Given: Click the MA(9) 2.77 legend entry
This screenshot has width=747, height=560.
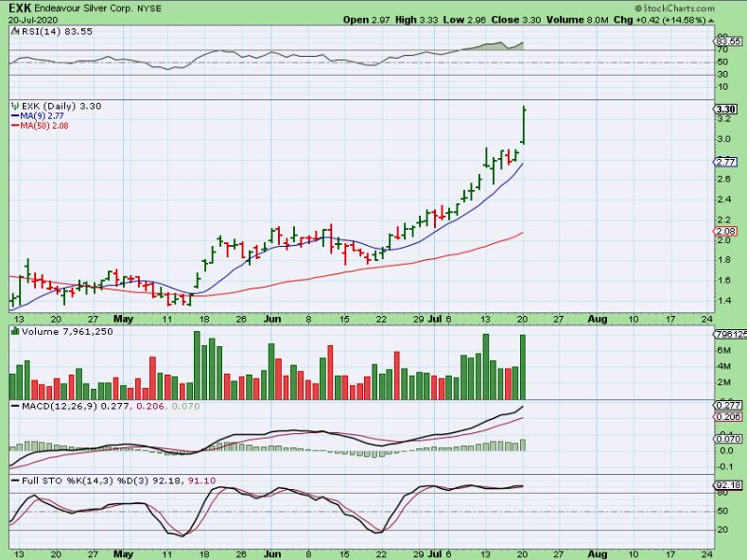Looking at the screenshot, I should (x=37, y=115).
